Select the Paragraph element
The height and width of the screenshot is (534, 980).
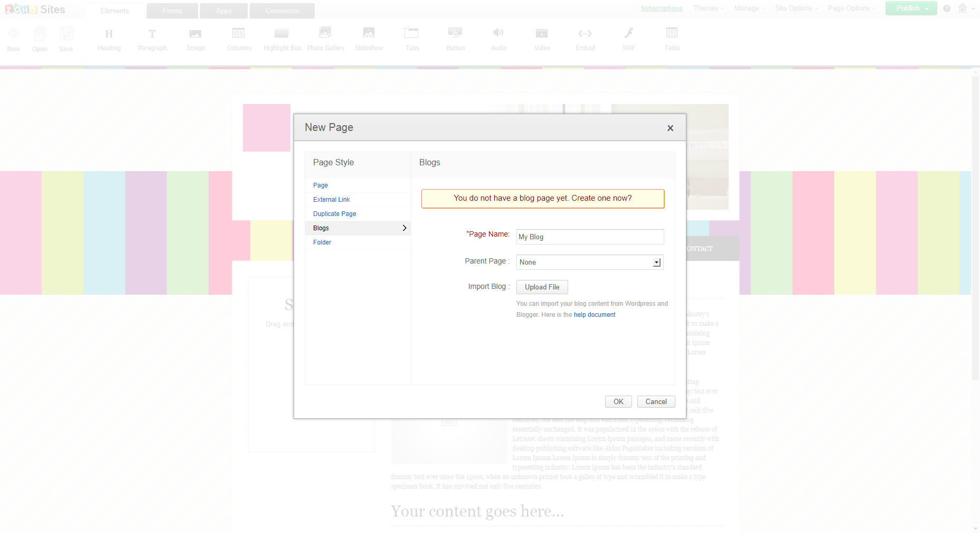click(153, 39)
